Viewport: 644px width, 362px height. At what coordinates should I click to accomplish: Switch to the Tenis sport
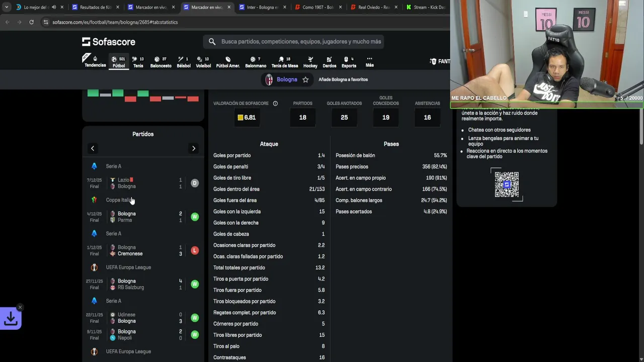point(138,62)
